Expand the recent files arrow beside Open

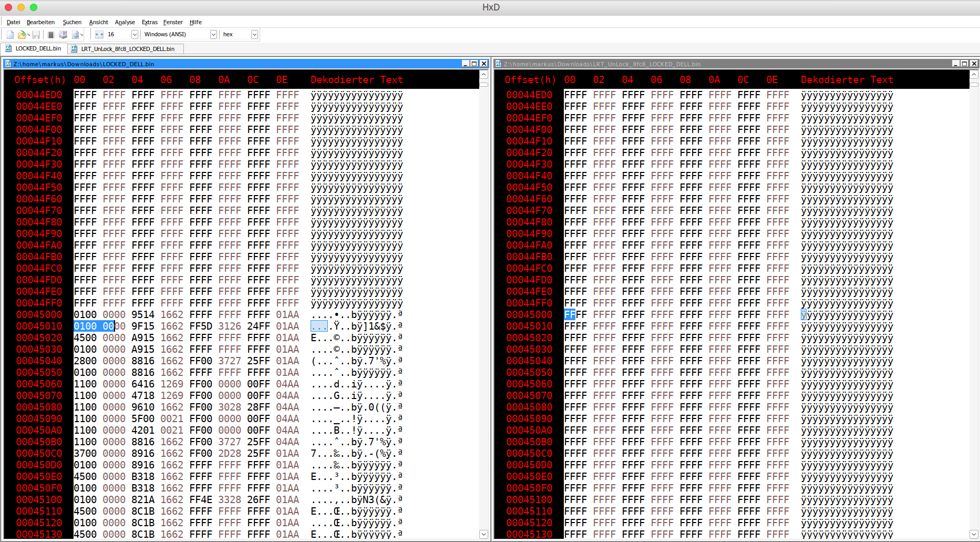coord(28,35)
